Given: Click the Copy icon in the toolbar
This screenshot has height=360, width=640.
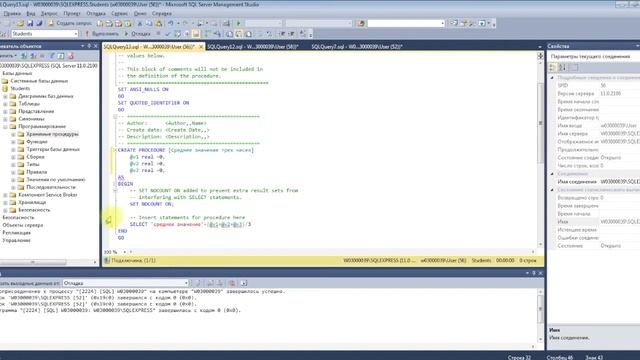Looking at the screenshot, I should (x=149, y=23).
